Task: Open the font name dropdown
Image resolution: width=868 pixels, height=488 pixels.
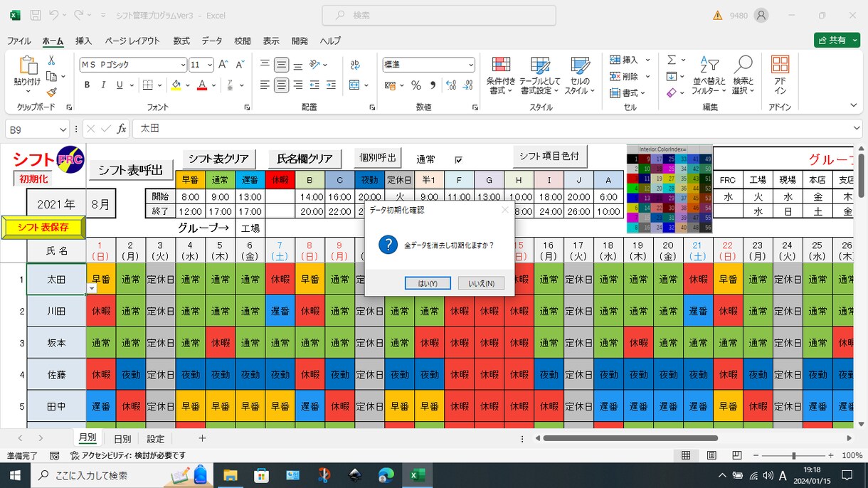Action: click(x=183, y=65)
